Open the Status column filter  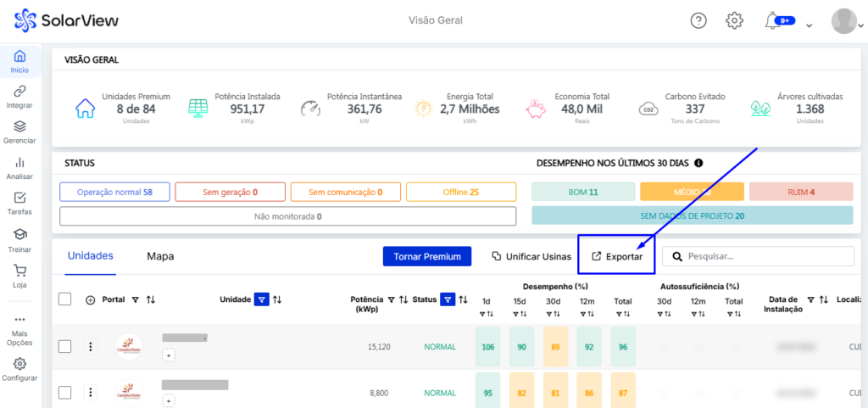coord(447,299)
